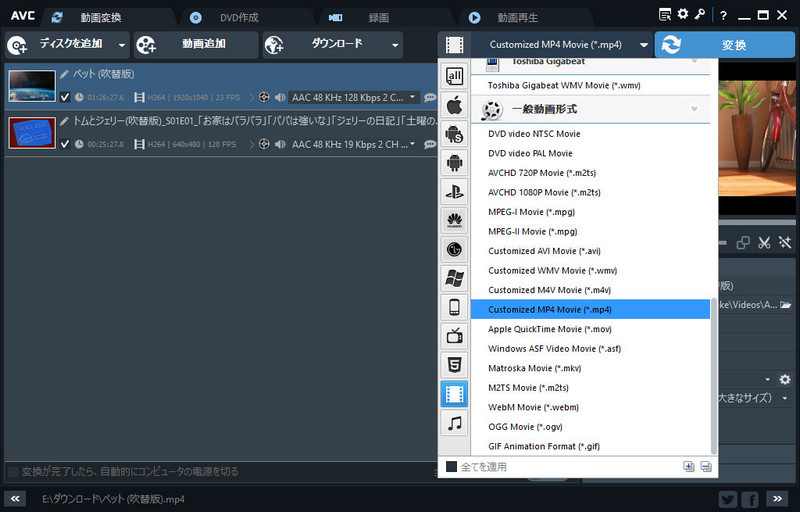Click the magic wand effects icon
Screen dimensions: 800x512
[785, 243]
